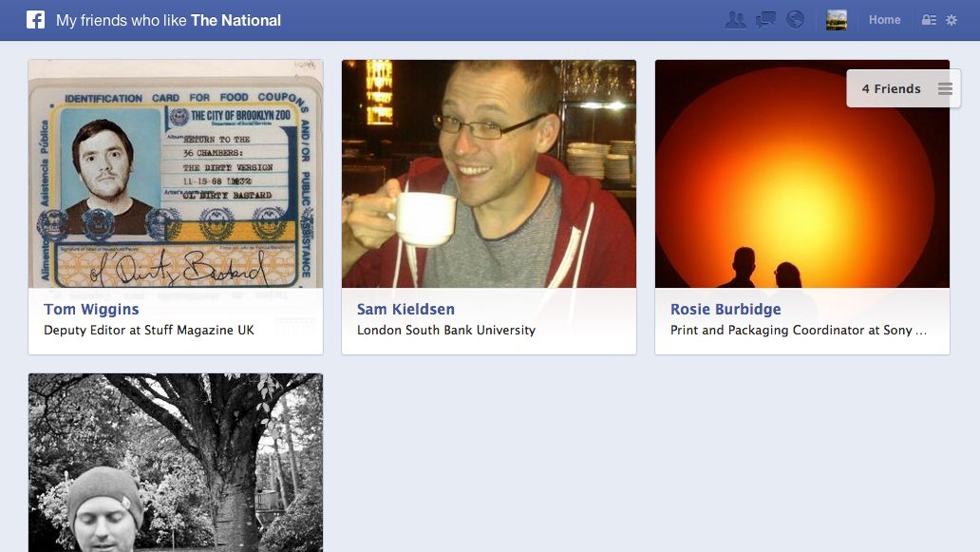Open Rosie Burbidge's profile link
Viewport: 980px width, 552px height.
[726, 309]
